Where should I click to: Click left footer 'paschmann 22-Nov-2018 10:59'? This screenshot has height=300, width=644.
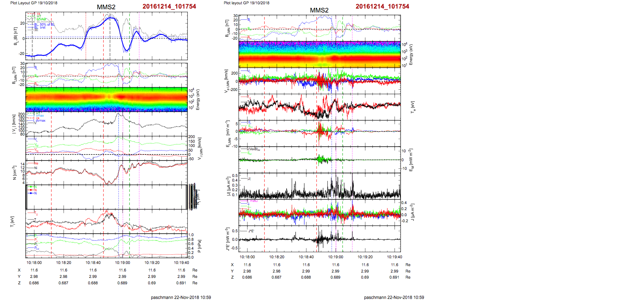181,297
